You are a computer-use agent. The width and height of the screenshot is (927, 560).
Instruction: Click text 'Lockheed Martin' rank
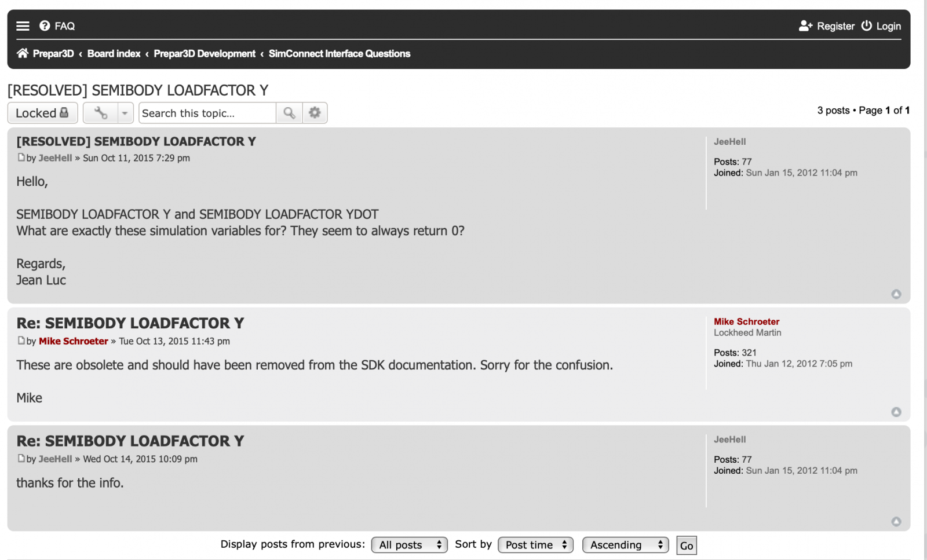747,333
